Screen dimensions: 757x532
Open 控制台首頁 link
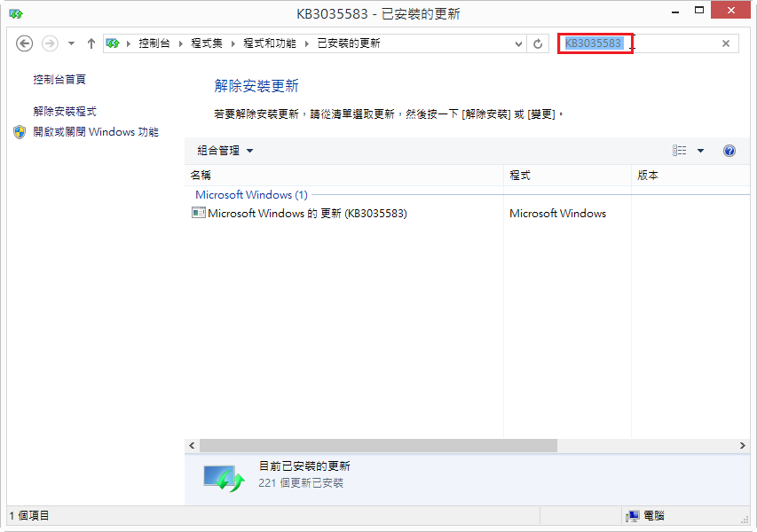point(59,80)
